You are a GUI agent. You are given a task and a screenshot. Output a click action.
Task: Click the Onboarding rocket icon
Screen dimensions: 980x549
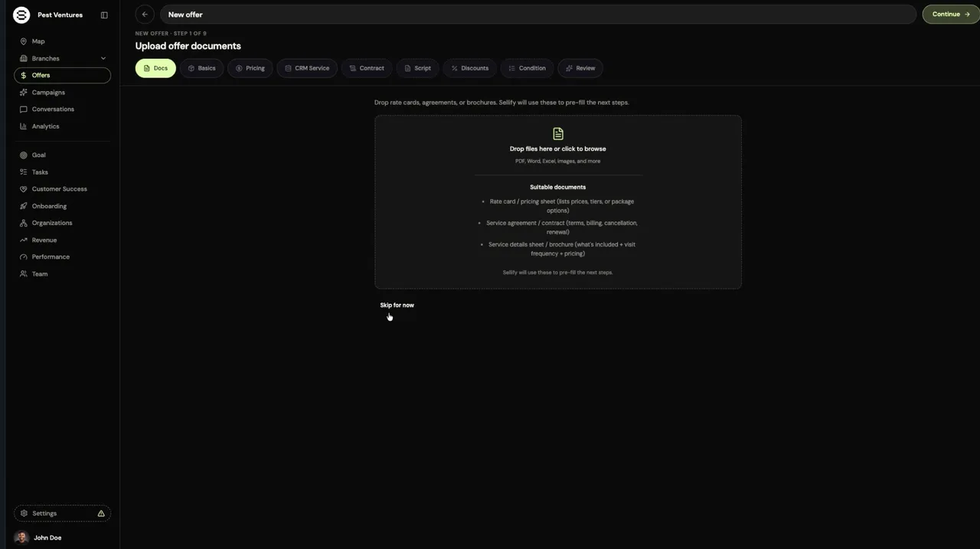[23, 206]
